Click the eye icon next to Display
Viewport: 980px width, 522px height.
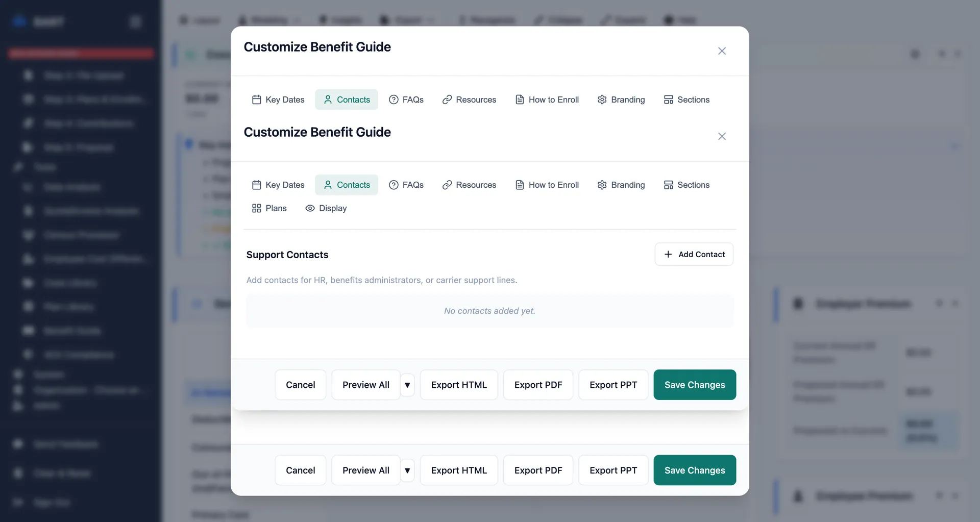coord(310,208)
